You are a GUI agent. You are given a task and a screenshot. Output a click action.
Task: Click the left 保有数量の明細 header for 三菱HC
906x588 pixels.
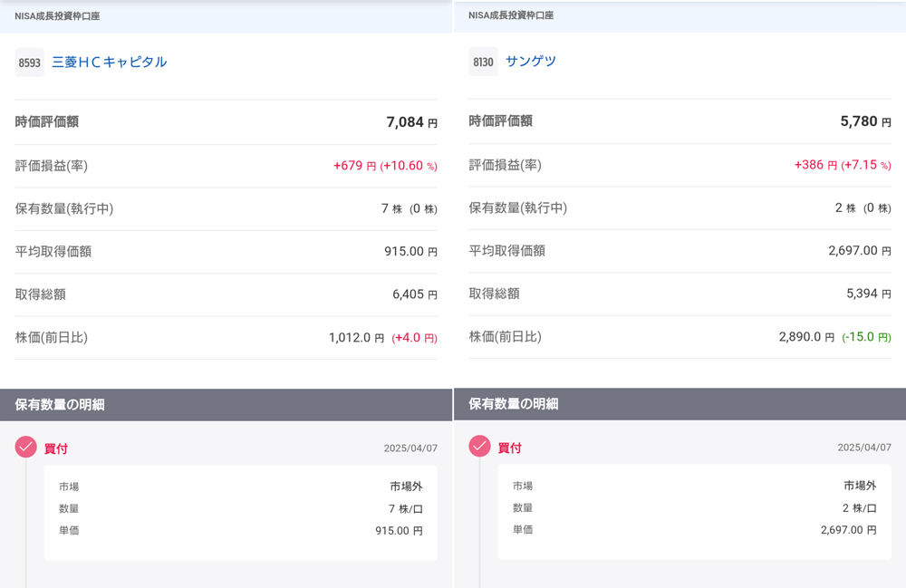coord(226,404)
